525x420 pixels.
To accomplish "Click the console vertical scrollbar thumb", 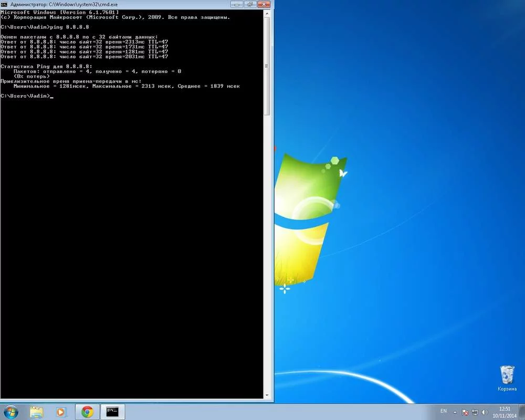I will [x=267, y=66].
